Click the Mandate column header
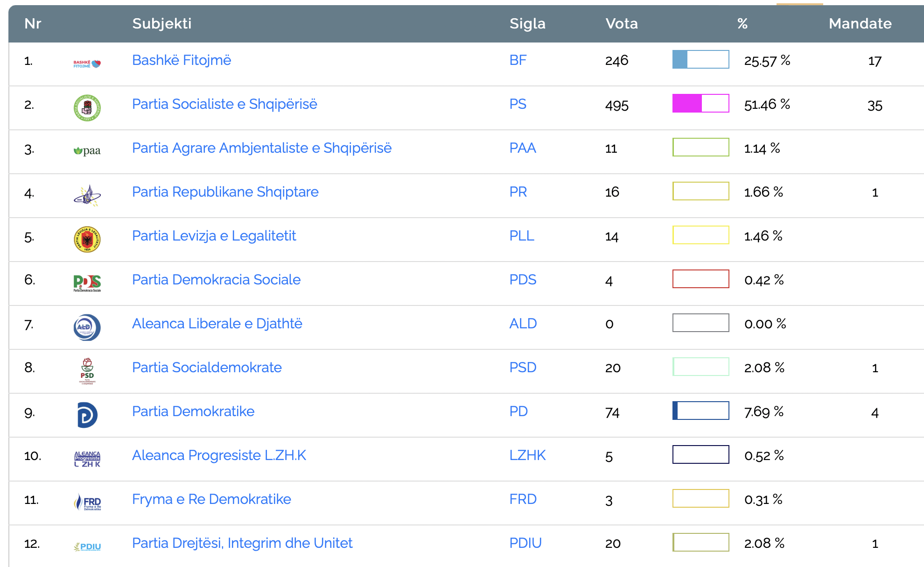Viewport: 924px width, 567px height. coord(860,23)
